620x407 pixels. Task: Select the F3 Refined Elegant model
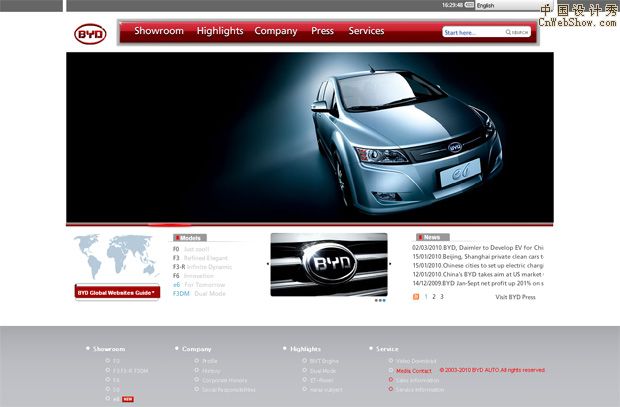tap(200, 258)
